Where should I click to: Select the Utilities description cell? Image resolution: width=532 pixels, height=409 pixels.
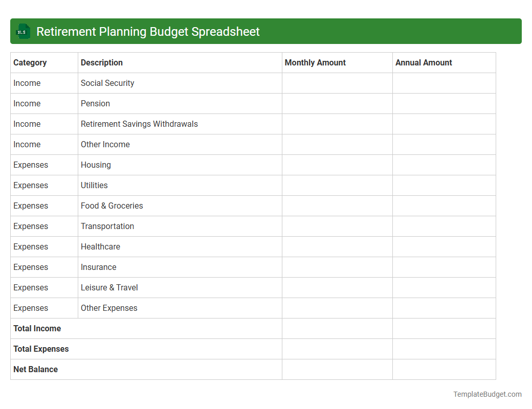click(94, 185)
